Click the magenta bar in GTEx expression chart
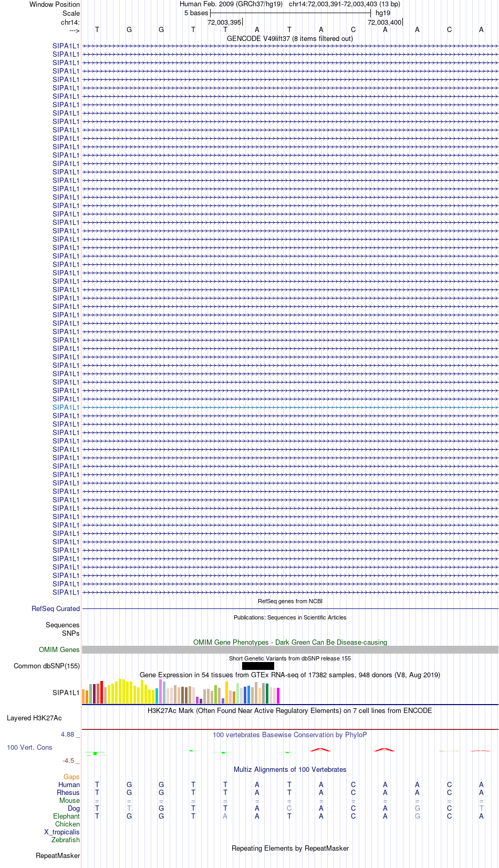499x868 pixels. (278, 696)
